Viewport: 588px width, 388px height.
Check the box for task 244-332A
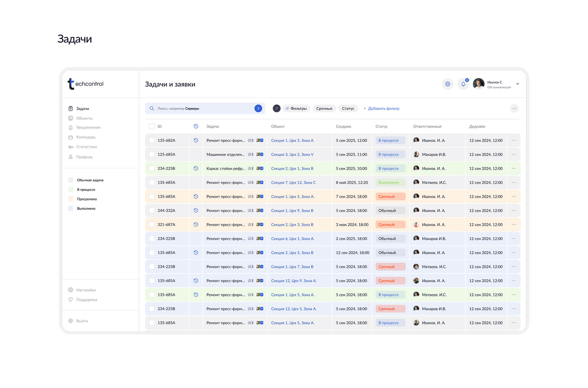point(152,211)
